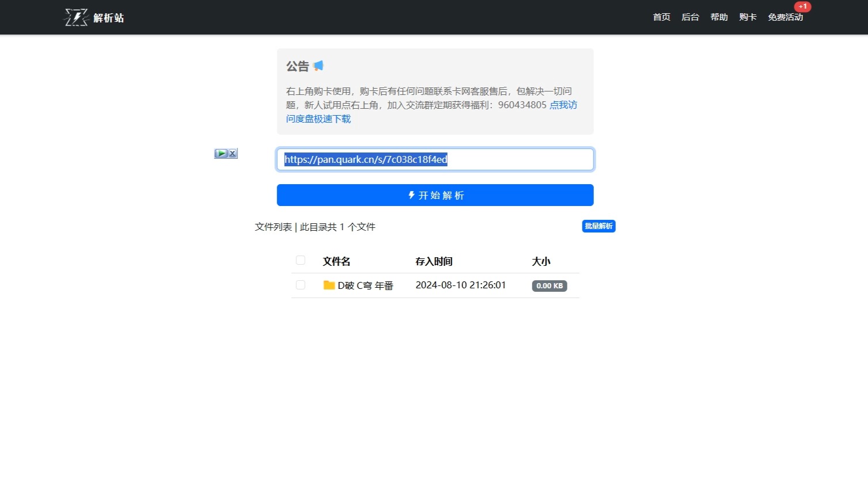This screenshot has width=868, height=488.
Task: Click the 文件名 column header
Action: pos(336,261)
